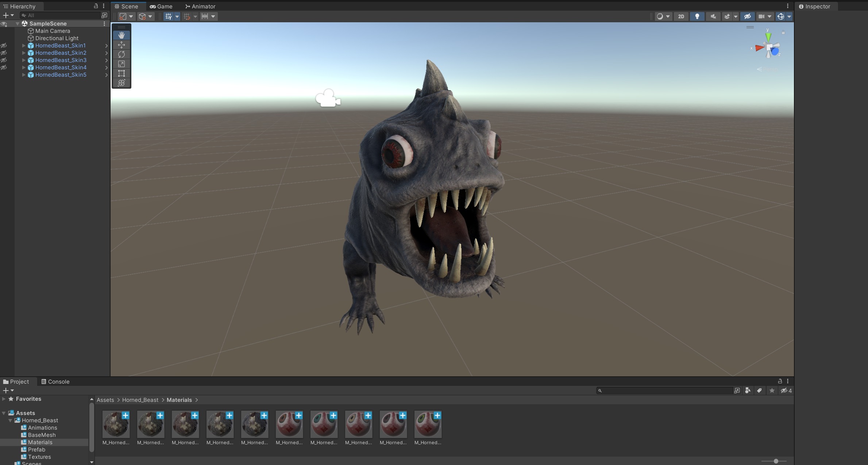Select the combined Transform tool
This screenshot has height=465, width=868.
point(121,83)
